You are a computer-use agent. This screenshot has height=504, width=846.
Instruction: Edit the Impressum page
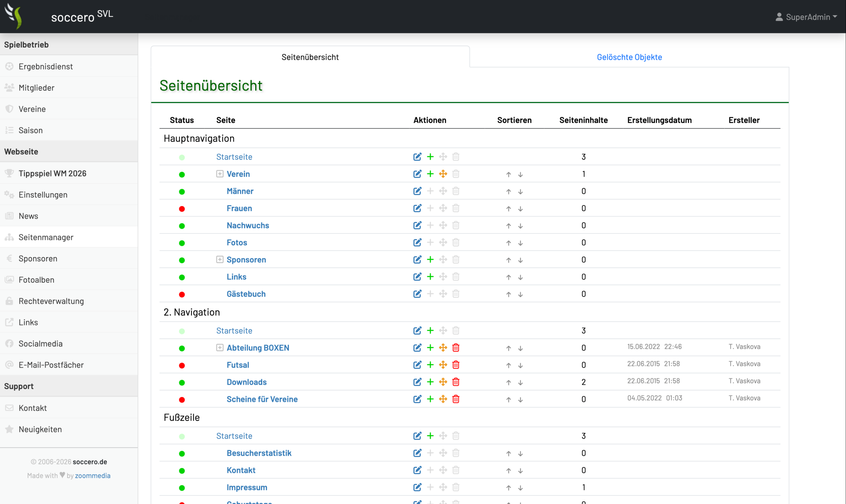click(x=417, y=487)
